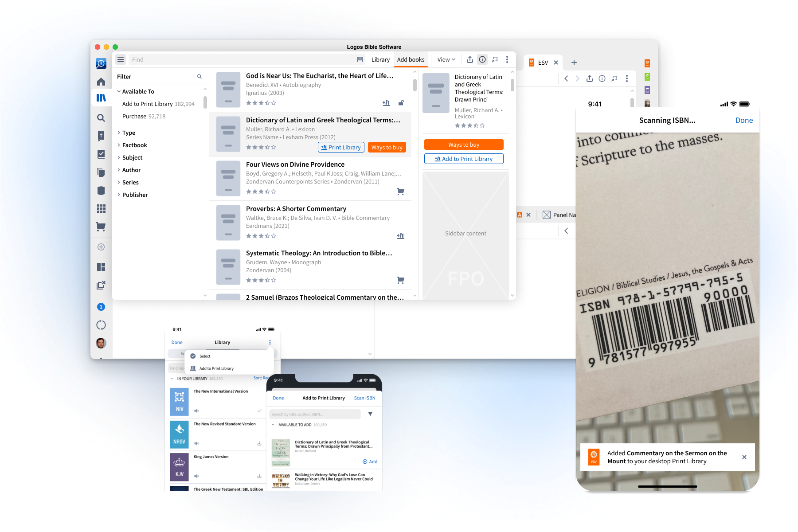Image resolution: width=798 pixels, height=532 pixels.
Task: Switch to the Add books tab
Action: [x=411, y=59]
